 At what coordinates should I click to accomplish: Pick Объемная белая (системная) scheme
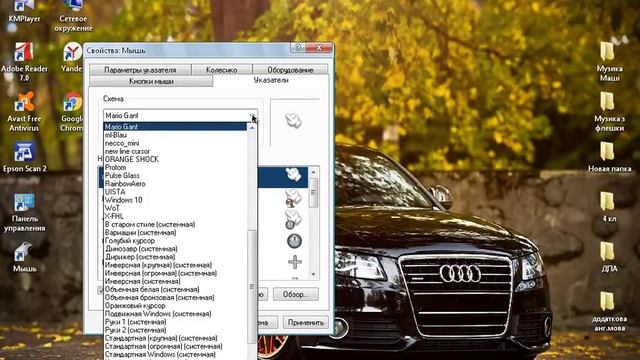tap(175, 289)
